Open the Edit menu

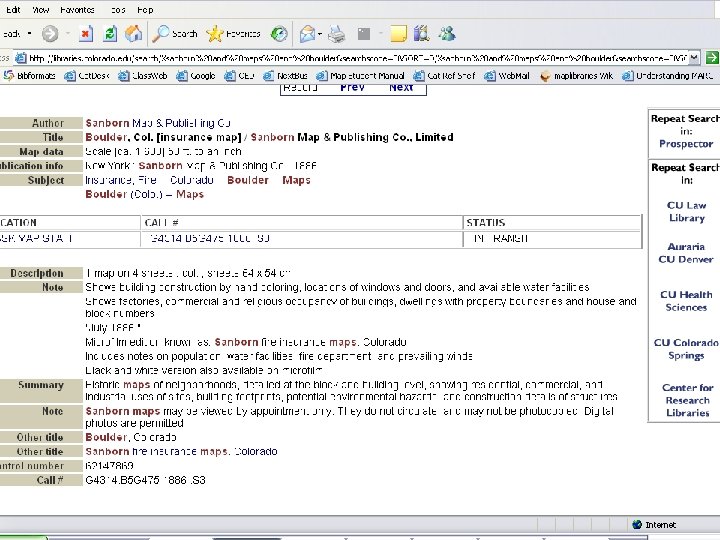pos(13,10)
